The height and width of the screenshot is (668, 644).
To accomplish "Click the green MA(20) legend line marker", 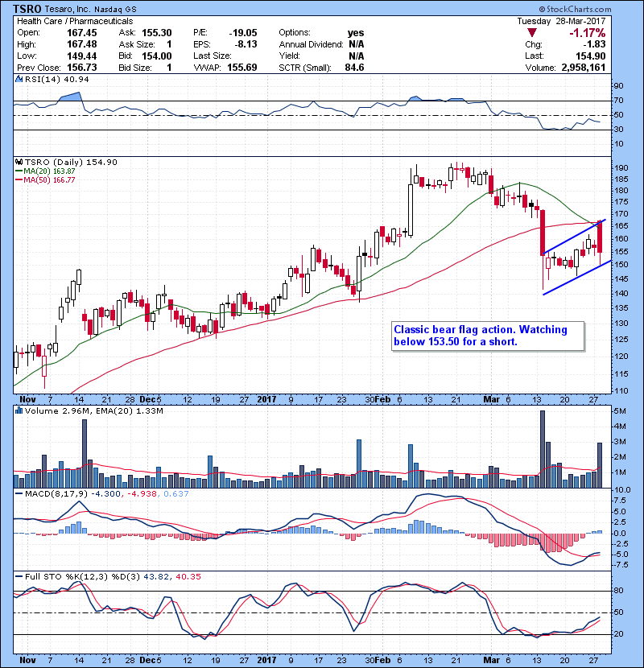I will [19, 171].
